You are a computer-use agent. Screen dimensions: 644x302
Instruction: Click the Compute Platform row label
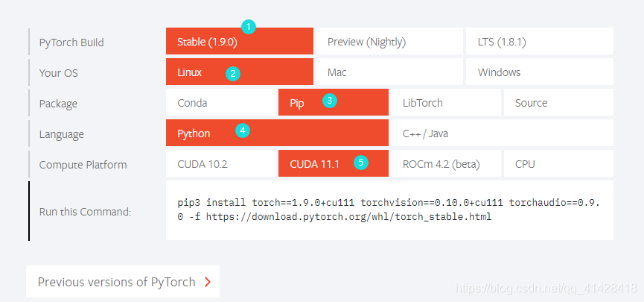[x=83, y=165]
